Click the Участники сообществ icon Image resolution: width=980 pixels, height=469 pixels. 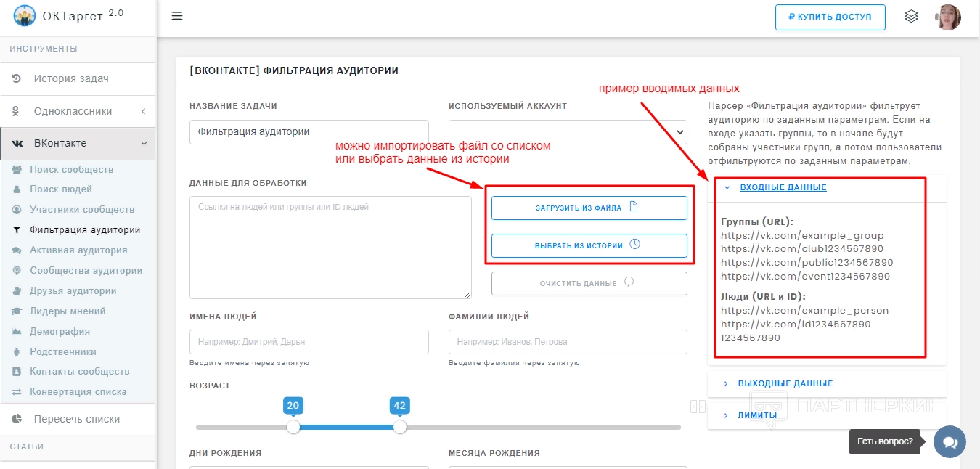click(x=17, y=210)
